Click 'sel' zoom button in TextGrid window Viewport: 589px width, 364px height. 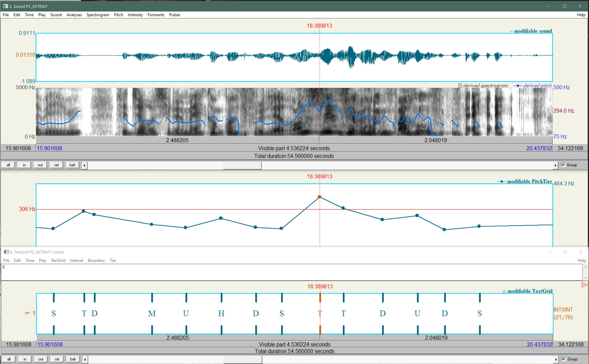coord(57,359)
